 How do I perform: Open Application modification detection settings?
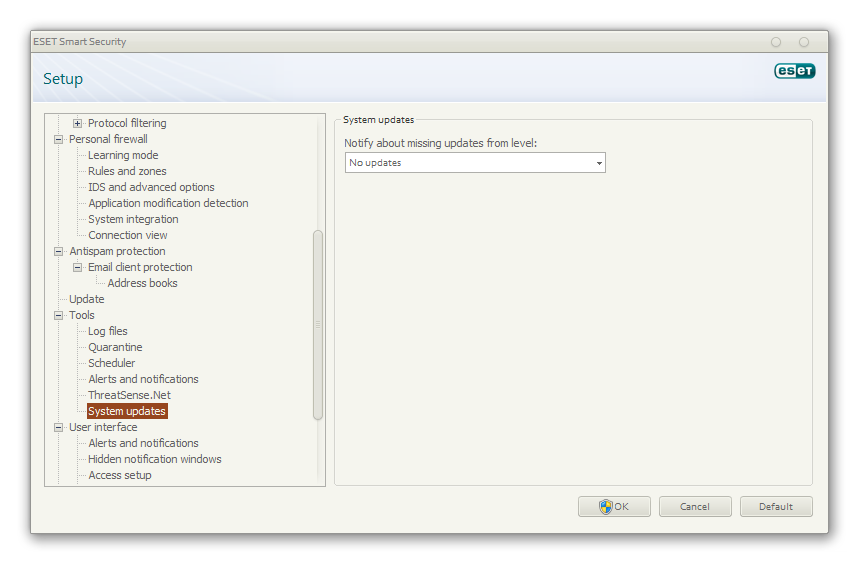(x=168, y=203)
